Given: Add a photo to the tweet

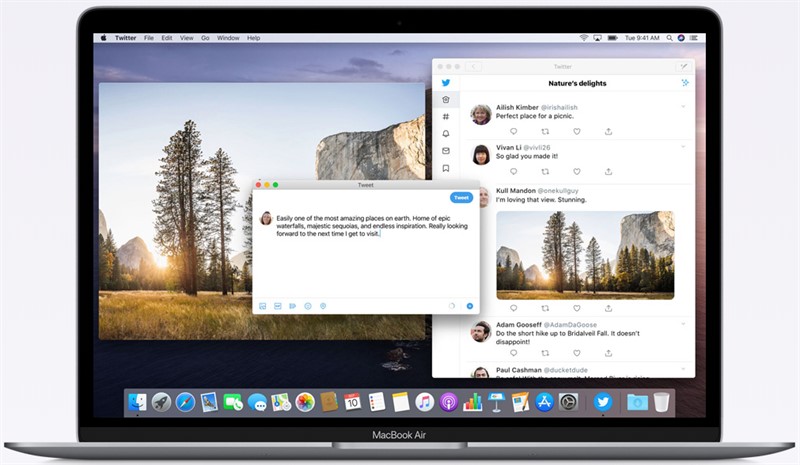Looking at the screenshot, I should point(263,306).
